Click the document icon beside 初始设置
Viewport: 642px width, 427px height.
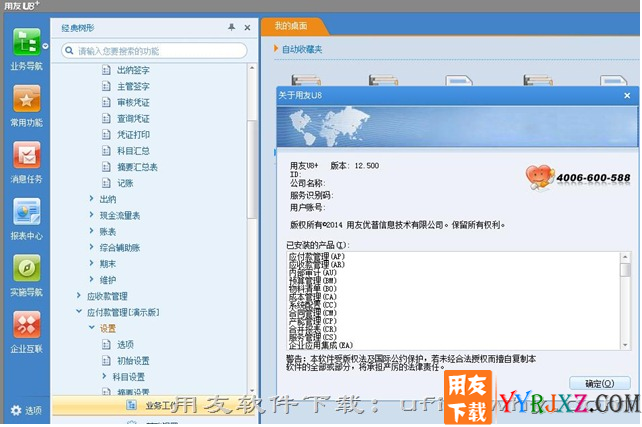click(x=106, y=361)
